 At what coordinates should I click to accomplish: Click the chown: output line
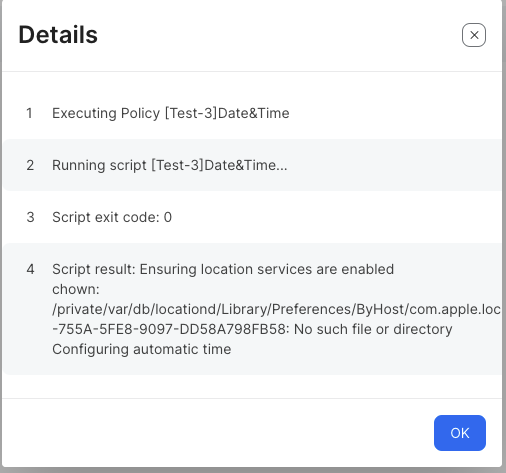pyautogui.click(x=76, y=289)
